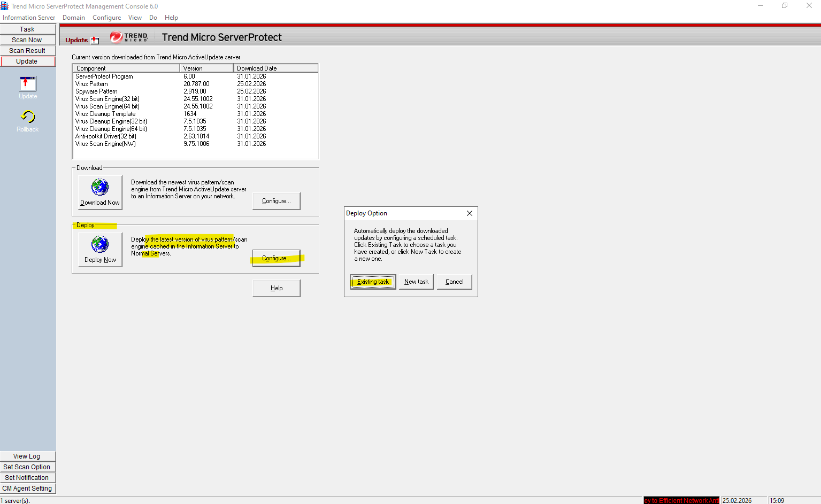The width and height of the screenshot is (821, 504).
Task: Click the red scrolling status bar message
Action: (681, 501)
